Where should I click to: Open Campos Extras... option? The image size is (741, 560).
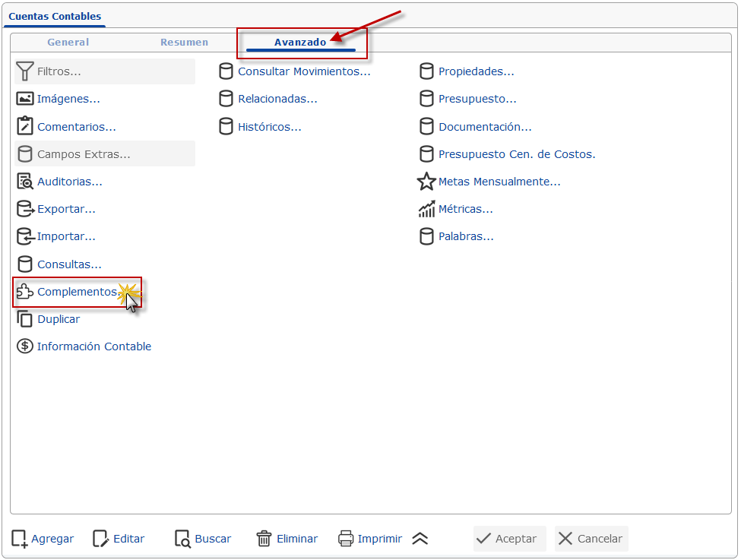[105, 153]
